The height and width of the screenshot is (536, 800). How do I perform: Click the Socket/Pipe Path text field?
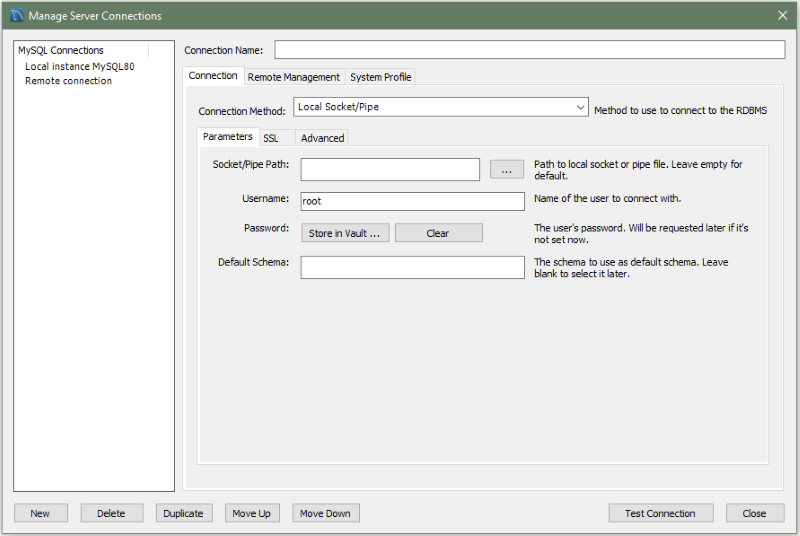coord(390,169)
